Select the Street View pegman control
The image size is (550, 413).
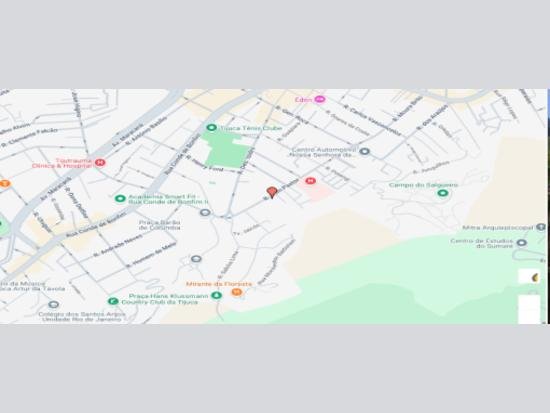pos(529,277)
